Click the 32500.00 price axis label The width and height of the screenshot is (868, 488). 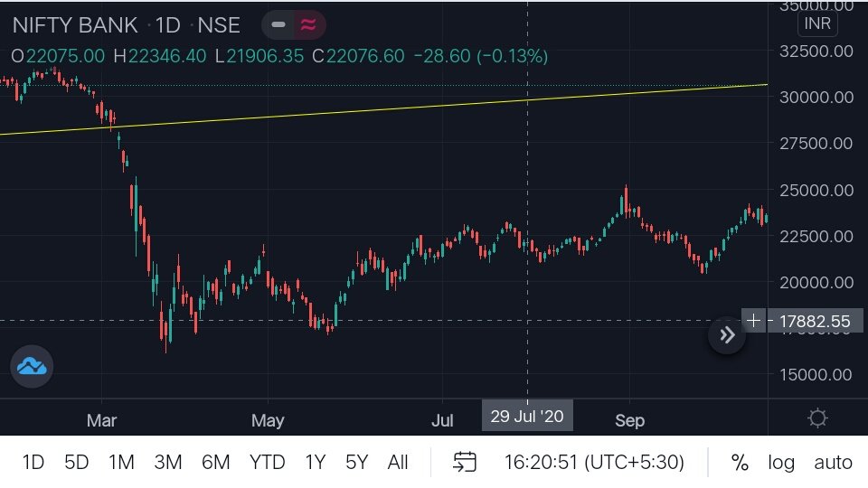[x=816, y=52]
